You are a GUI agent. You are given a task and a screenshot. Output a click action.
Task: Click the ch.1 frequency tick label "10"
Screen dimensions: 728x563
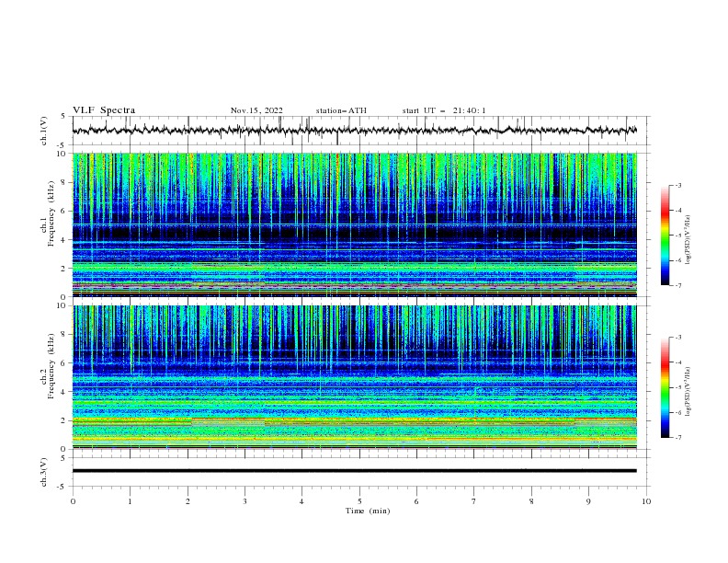pyautogui.click(x=64, y=154)
